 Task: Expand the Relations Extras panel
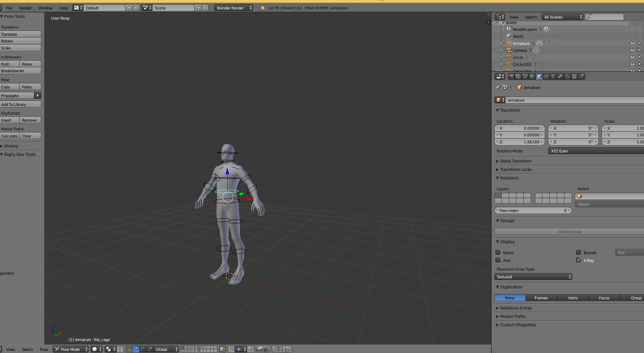[x=516, y=308]
